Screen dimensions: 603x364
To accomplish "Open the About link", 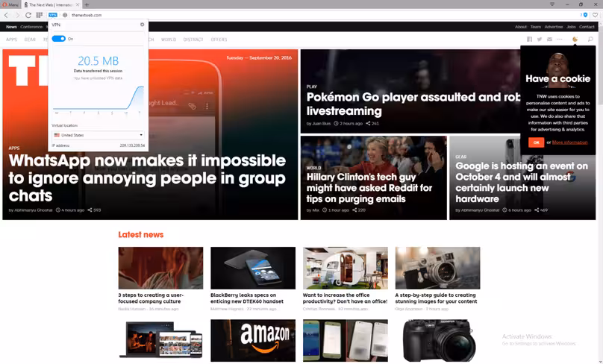I will pyautogui.click(x=521, y=27).
